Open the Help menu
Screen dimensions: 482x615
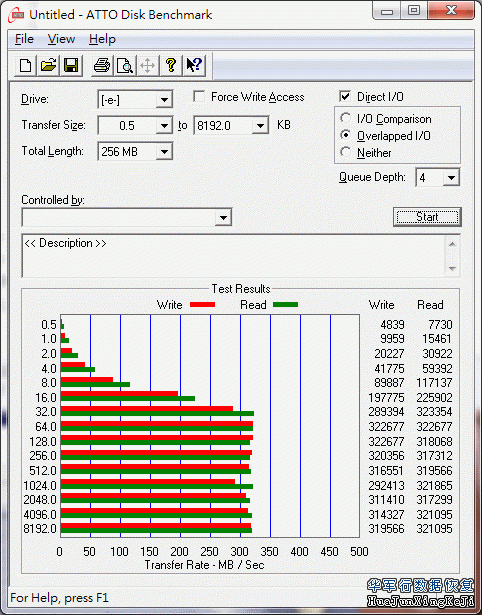click(x=102, y=39)
